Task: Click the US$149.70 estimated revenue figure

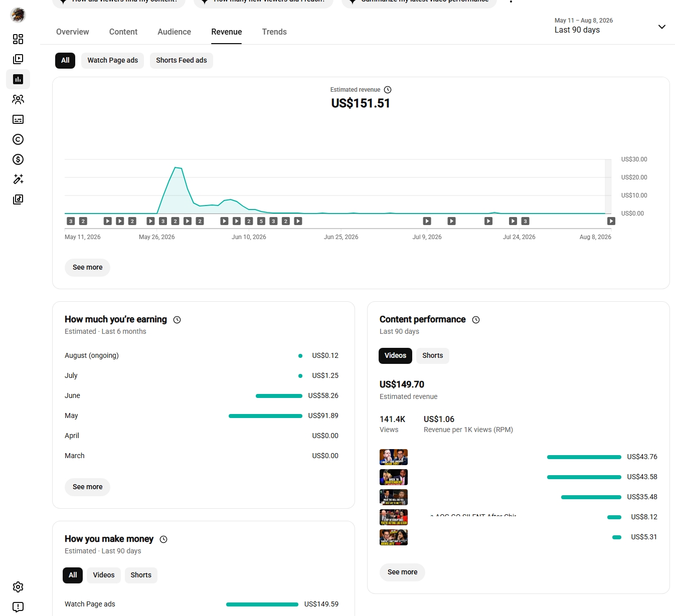Action: coord(402,384)
